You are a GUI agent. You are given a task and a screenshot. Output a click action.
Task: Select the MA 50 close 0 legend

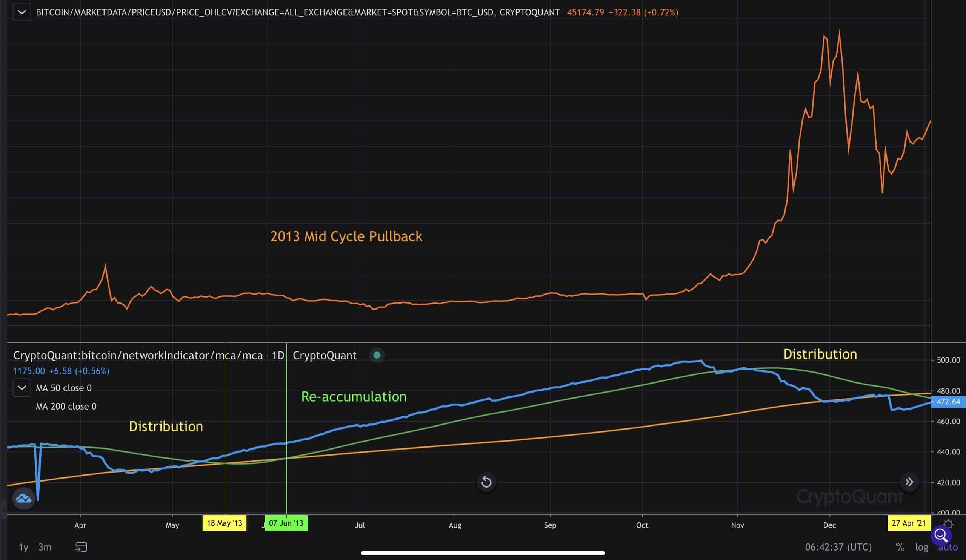point(64,388)
